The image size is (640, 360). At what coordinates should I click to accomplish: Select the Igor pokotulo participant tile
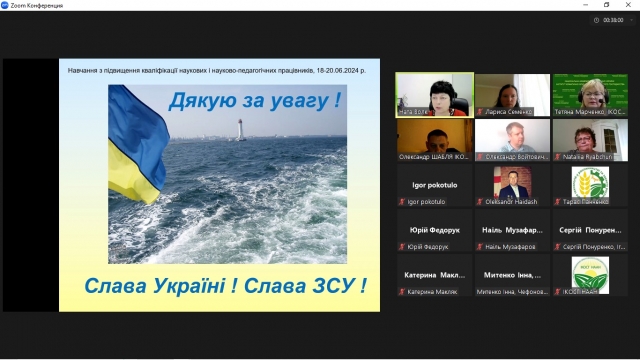pos(435,185)
